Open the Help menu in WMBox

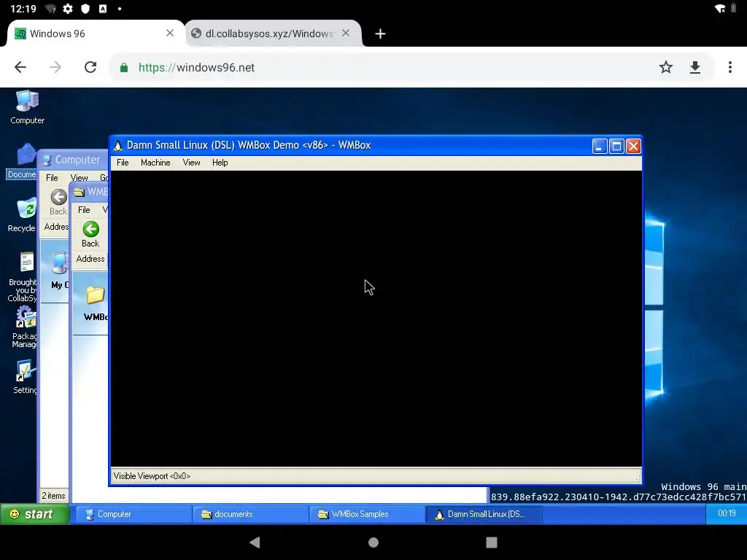coord(220,163)
